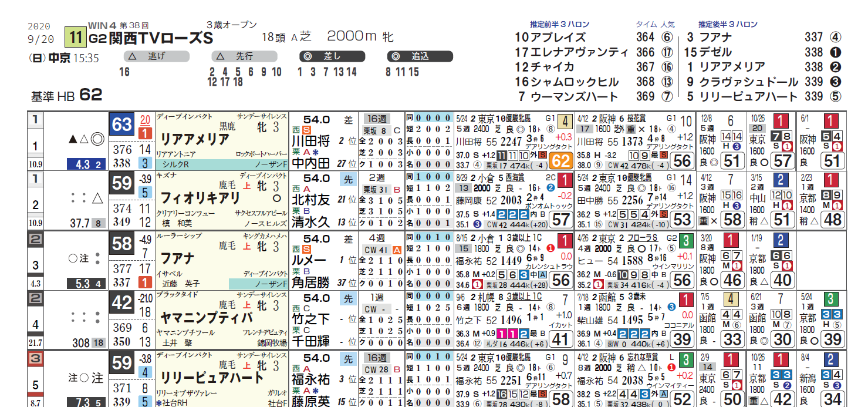Viewport: 868px width, 407px height.
Task: Click sire name ブラックタイド
Action: [175, 295]
